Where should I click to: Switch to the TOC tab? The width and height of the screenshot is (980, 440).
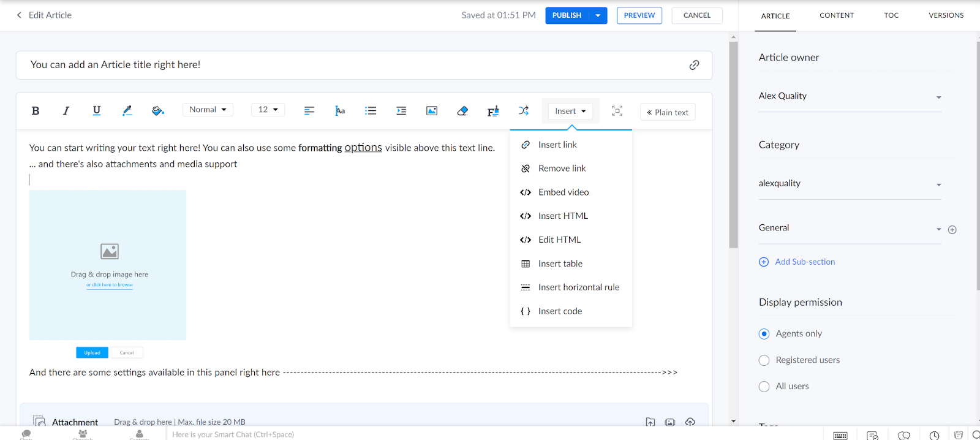pos(891,15)
